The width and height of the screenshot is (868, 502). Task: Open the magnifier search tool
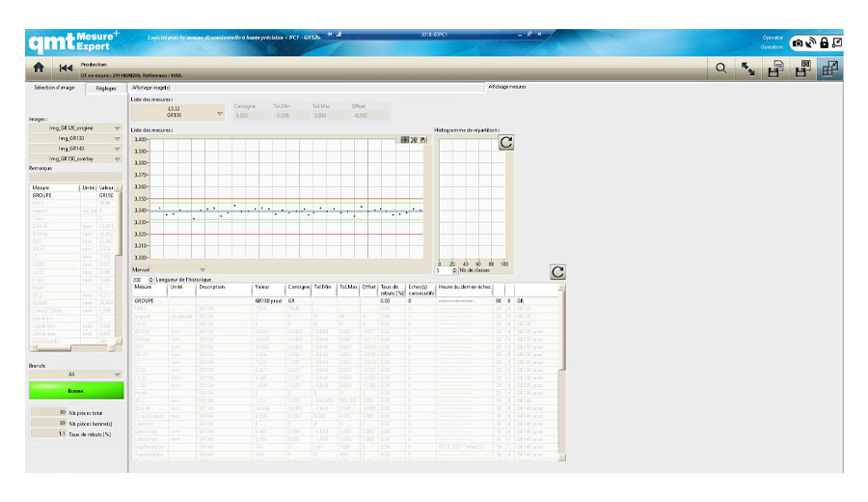721,69
